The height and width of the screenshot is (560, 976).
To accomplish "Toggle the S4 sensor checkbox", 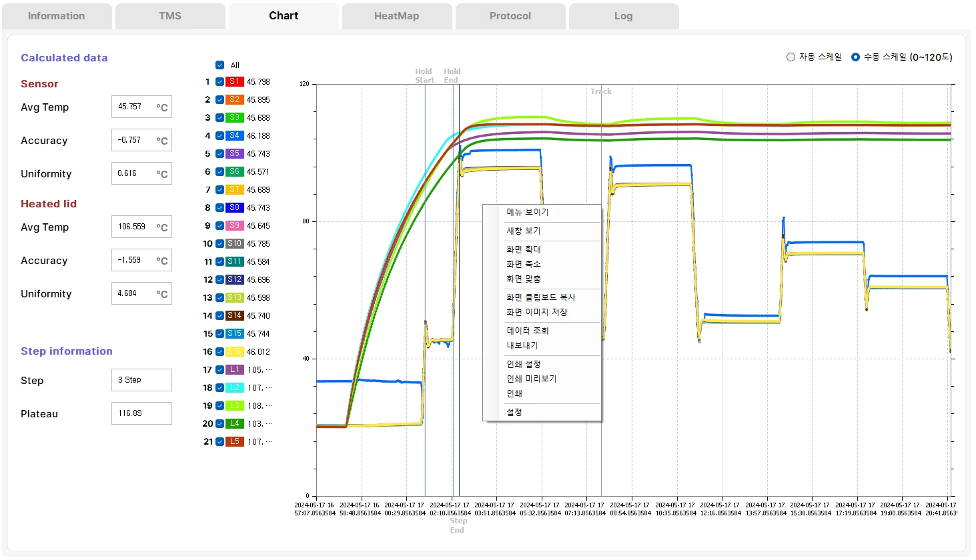I will (x=219, y=136).
